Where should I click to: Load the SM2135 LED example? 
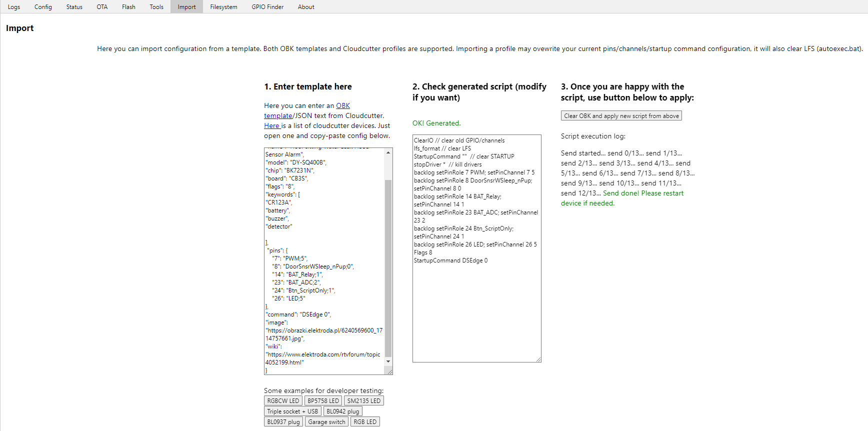pos(363,401)
